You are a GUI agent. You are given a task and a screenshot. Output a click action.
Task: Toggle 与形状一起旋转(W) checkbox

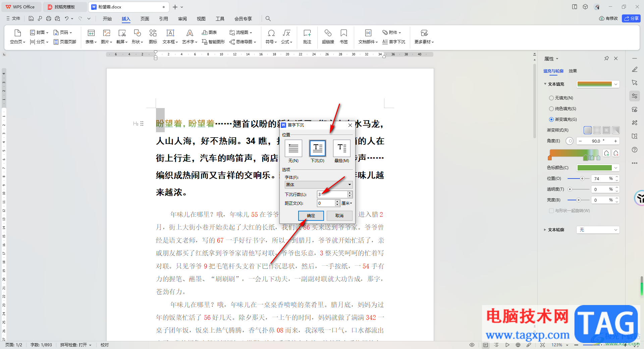click(551, 211)
